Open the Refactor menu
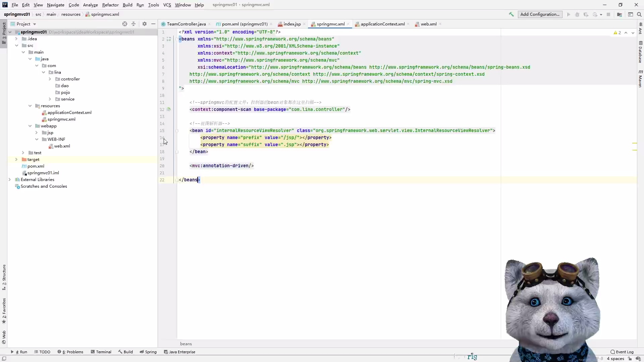Viewport: 644px width, 362px height. [110, 5]
